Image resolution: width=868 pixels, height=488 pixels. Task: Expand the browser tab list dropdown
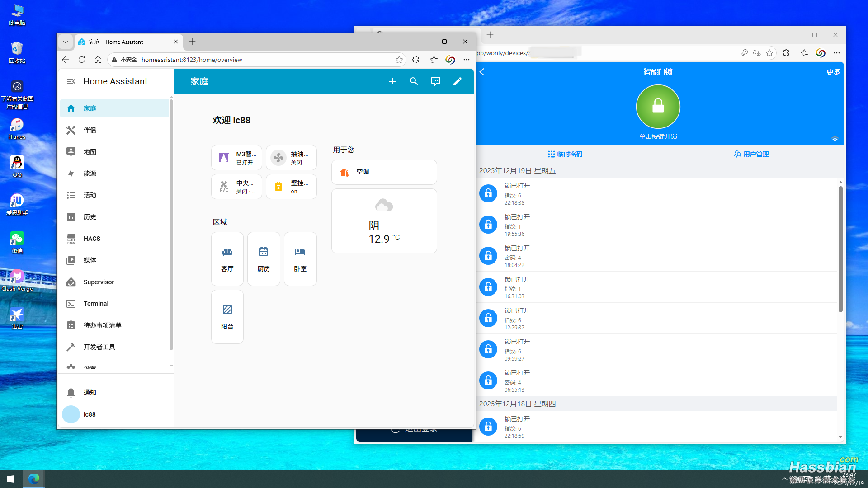click(66, 42)
